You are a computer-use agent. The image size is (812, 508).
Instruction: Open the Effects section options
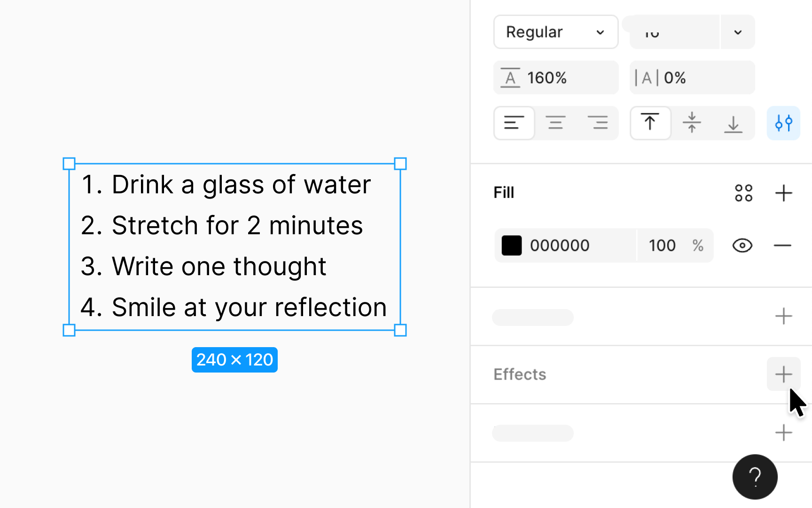click(783, 374)
